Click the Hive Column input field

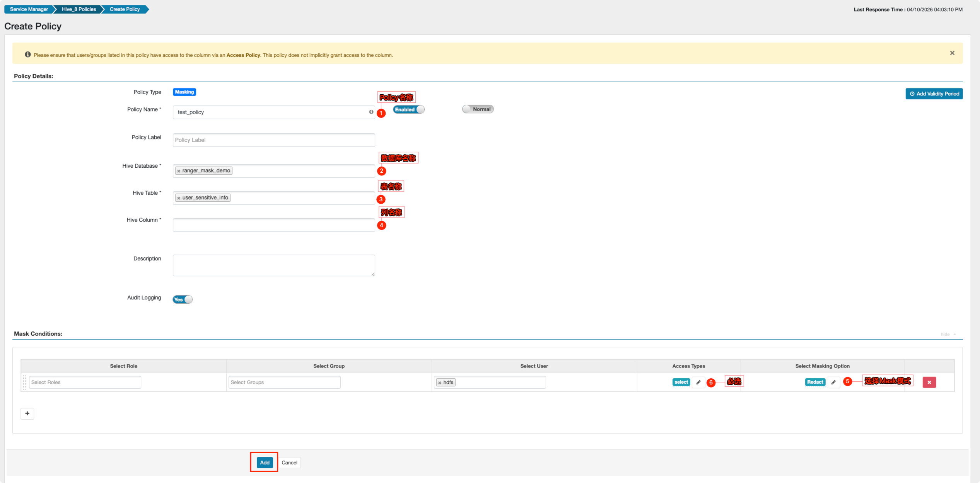tap(273, 225)
